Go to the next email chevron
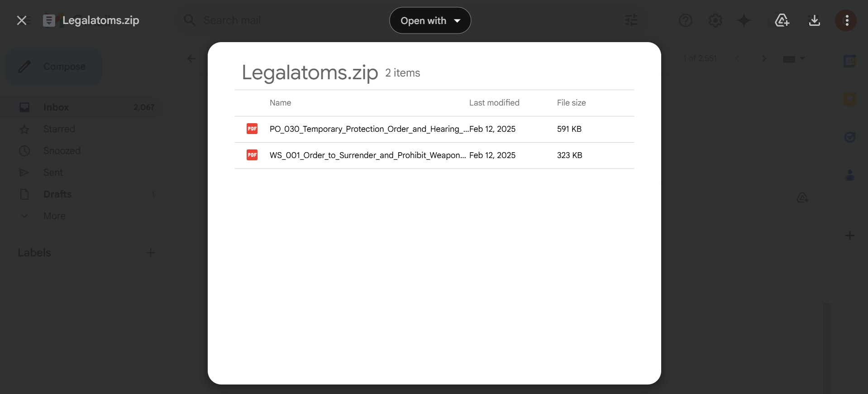 click(x=764, y=58)
